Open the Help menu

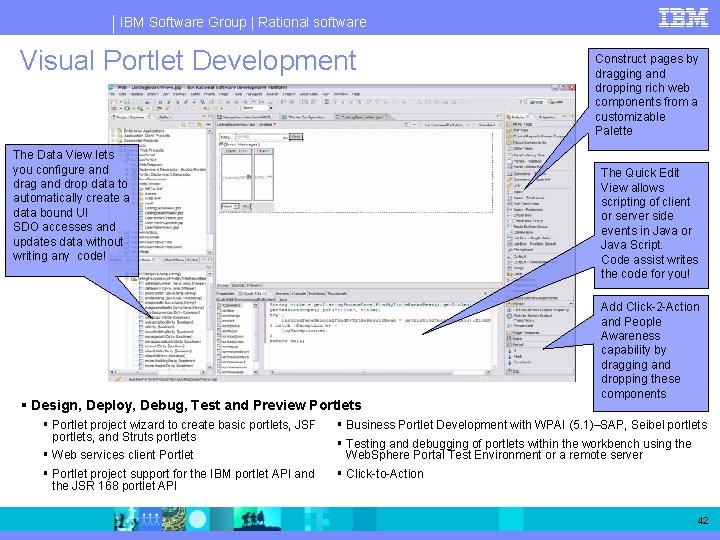(356, 94)
